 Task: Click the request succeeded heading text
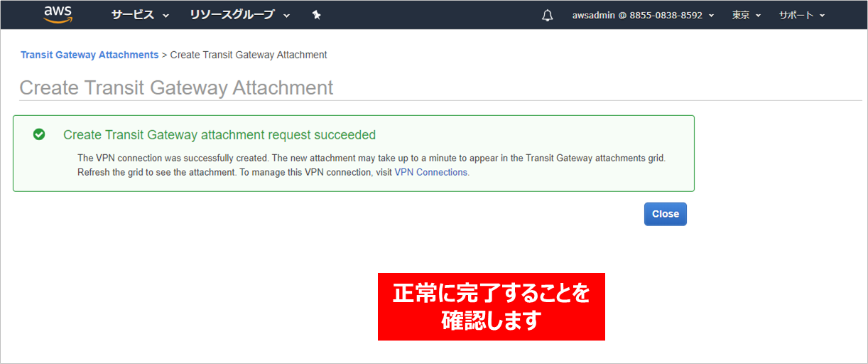pos(219,135)
